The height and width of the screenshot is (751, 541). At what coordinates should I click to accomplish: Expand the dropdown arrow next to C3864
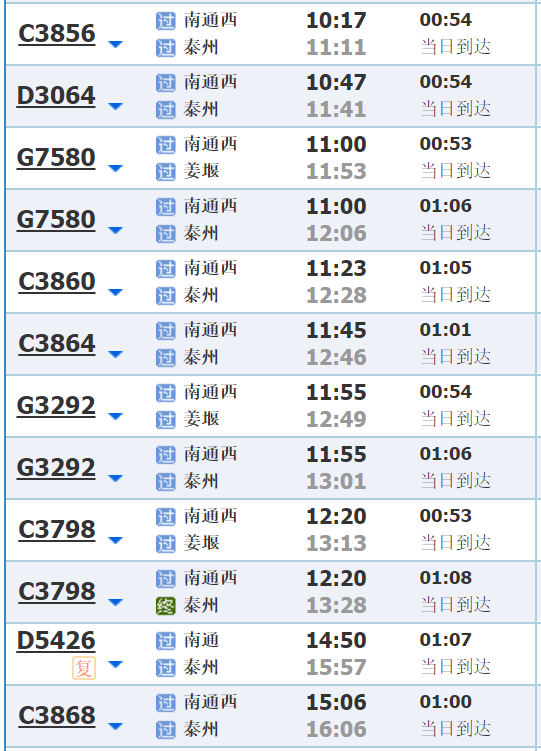coord(115,354)
